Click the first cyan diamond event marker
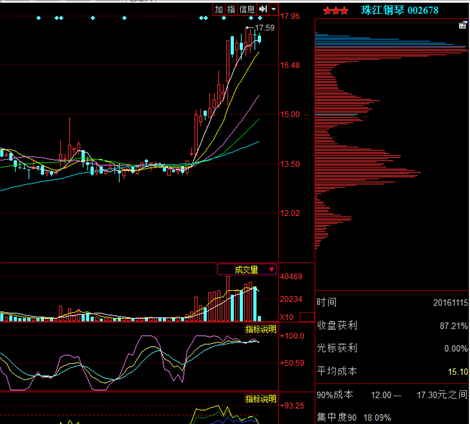 tap(39, 18)
